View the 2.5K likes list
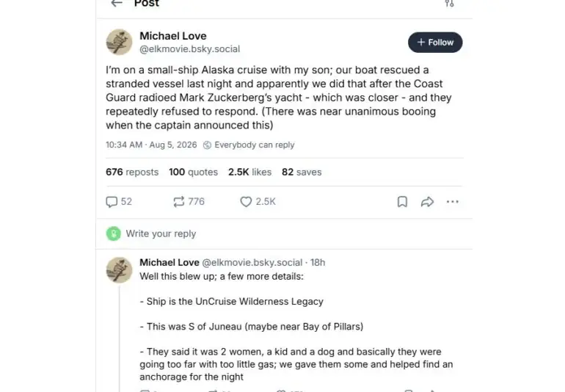The width and height of the screenshot is (565, 392). pyautogui.click(x=249, y=172)
